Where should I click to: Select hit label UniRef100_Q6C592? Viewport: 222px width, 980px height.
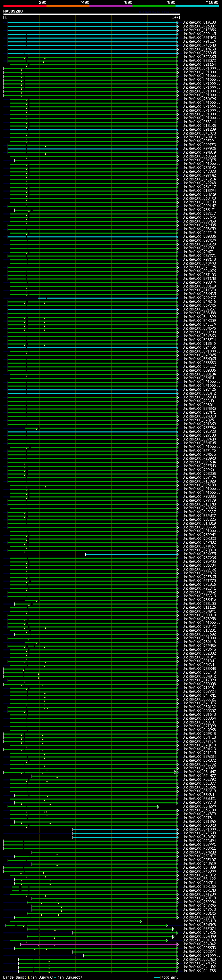coord(199,634)
